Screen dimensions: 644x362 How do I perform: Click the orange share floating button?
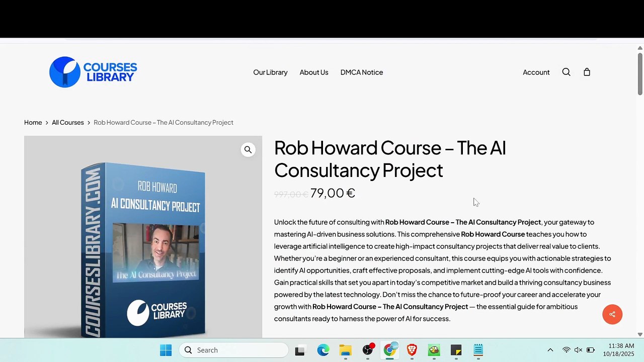(x=612, y=314)
